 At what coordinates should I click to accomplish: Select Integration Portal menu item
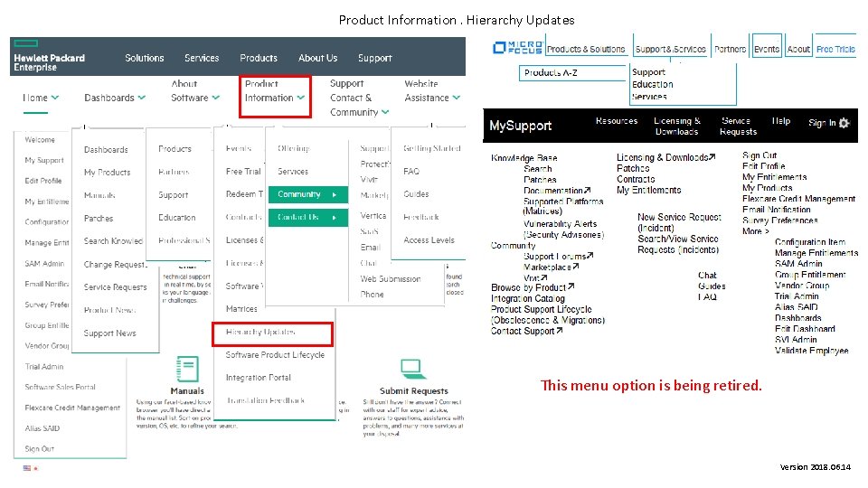(x=258, y=378)
